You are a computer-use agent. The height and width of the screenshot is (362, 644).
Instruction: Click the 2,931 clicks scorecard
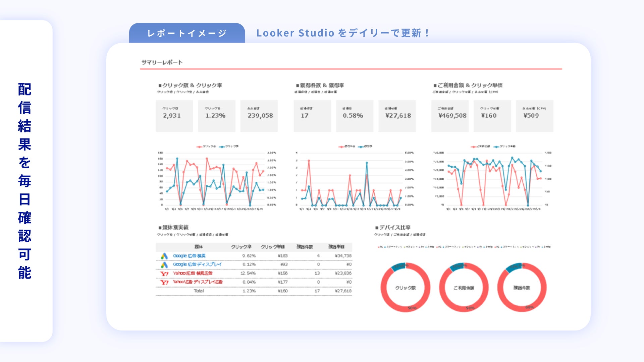pos(174,116)
